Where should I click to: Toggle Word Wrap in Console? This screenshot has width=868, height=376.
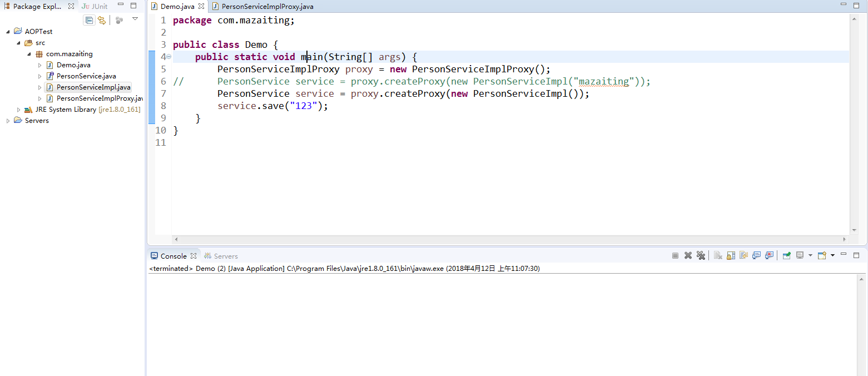coord(743,255)
